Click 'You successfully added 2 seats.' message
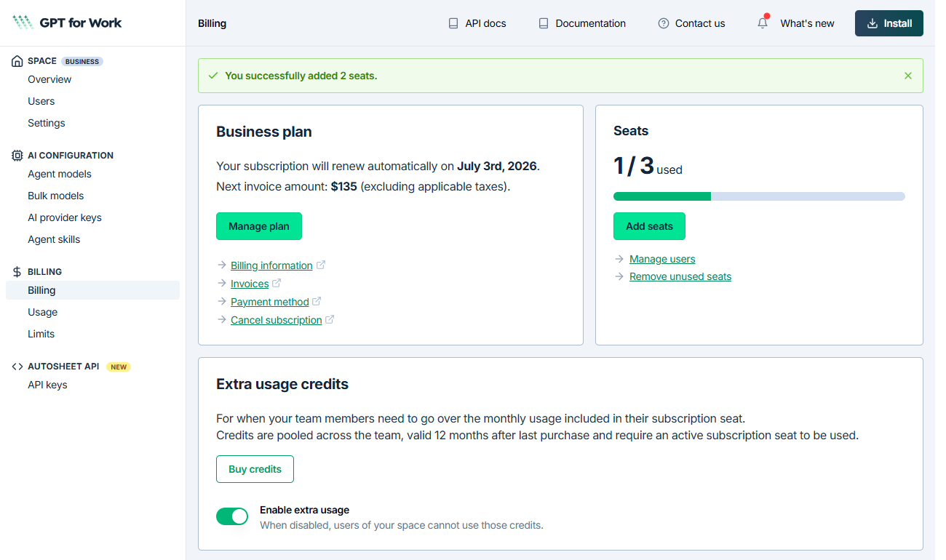 301,76
